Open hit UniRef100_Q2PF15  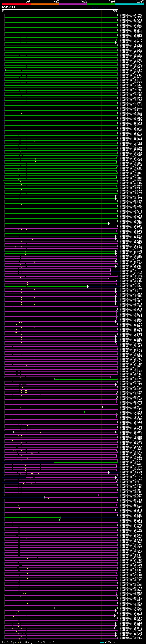131,42
